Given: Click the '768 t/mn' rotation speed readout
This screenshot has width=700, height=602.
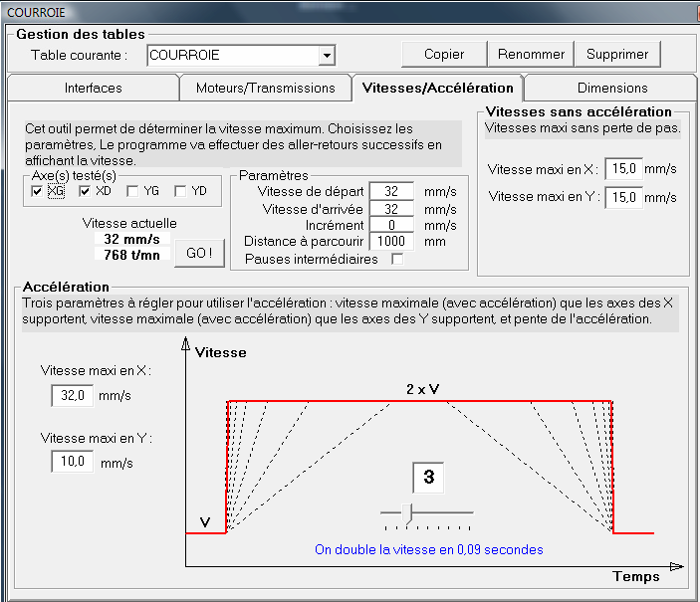Looking at the screenshot, I should pyautogui.click(x=132, y=255).
